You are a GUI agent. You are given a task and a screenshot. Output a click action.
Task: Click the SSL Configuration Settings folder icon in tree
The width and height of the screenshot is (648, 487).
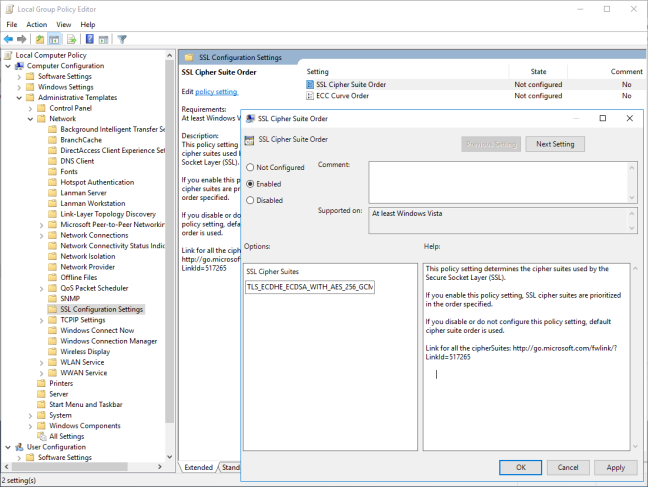click(52, 309)
